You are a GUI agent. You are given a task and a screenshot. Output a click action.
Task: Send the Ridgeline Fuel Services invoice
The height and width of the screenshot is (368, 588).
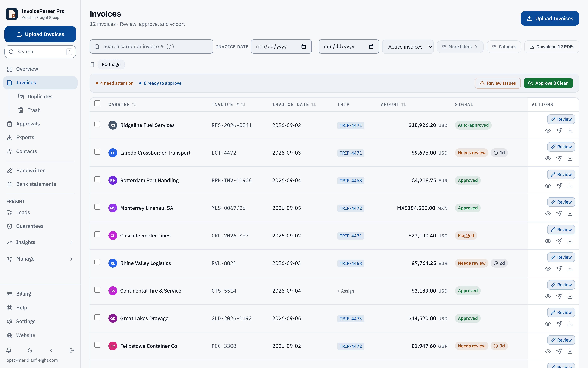pos(559,131)
